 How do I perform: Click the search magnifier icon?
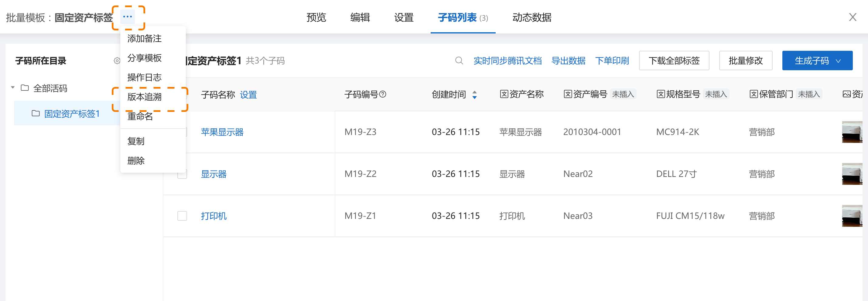(x=459, y=61)
